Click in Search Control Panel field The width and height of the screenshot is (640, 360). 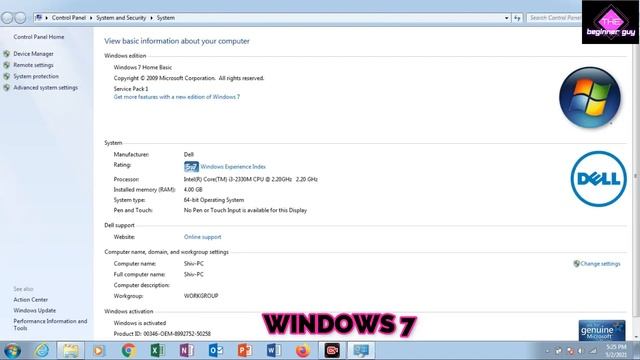(554, 18)
